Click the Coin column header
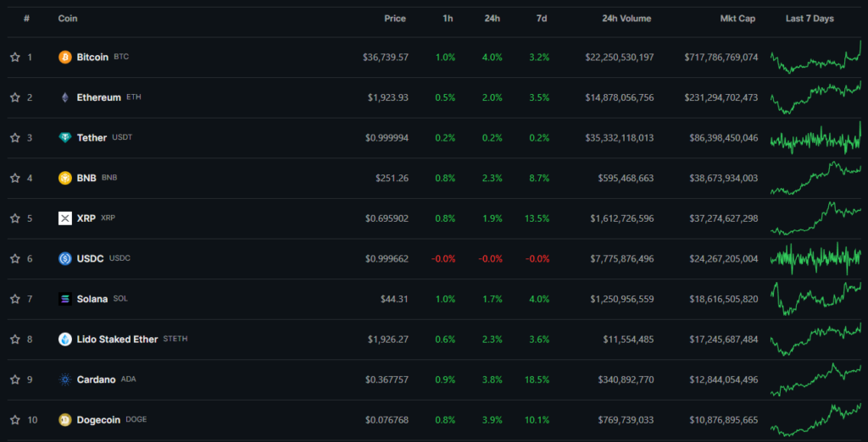 [67, 19]
